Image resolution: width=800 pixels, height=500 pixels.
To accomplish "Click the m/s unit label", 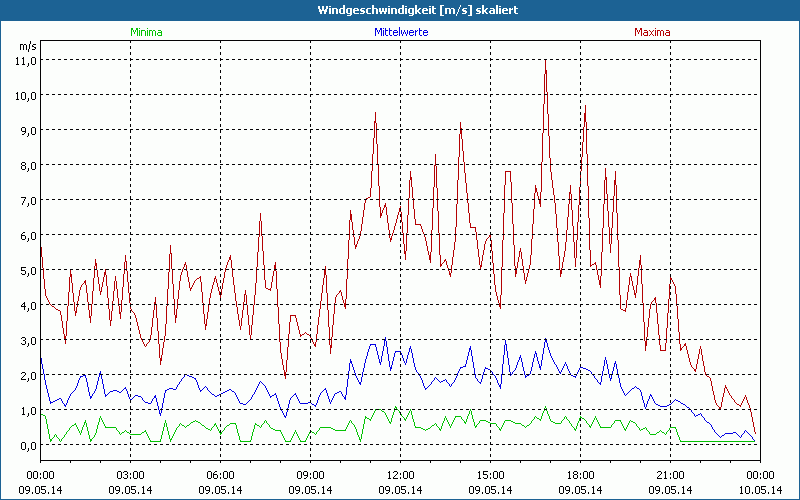I will point(27,45).
